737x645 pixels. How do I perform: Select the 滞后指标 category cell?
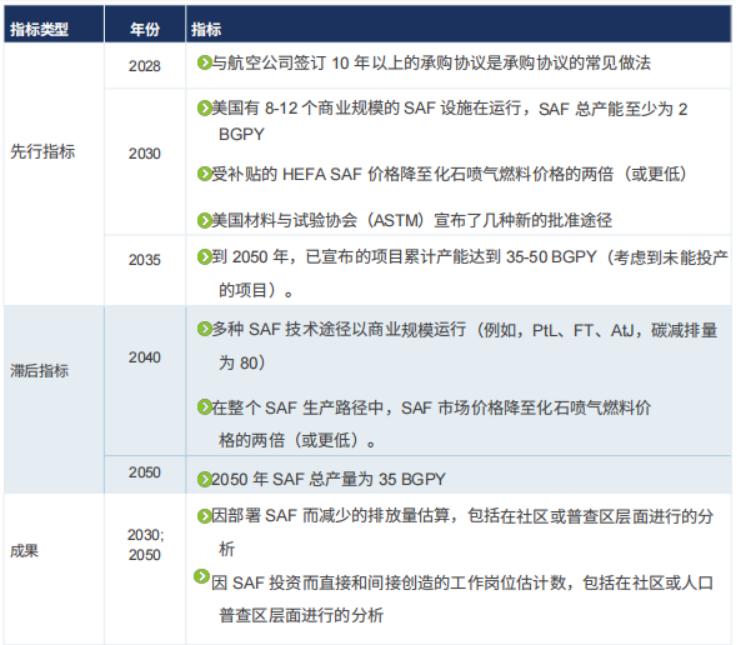[x=54, y=400]
